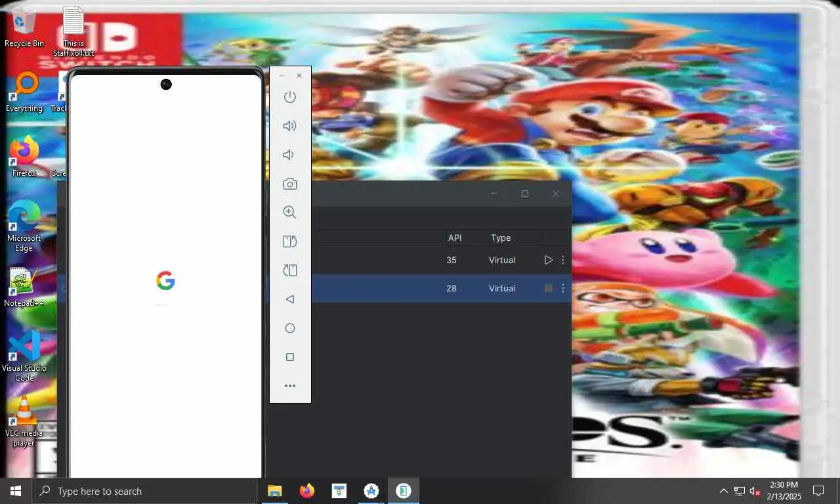840x504 pixels.
Task: Tap the emulator Back triangle button
Action: coord(290,299)
